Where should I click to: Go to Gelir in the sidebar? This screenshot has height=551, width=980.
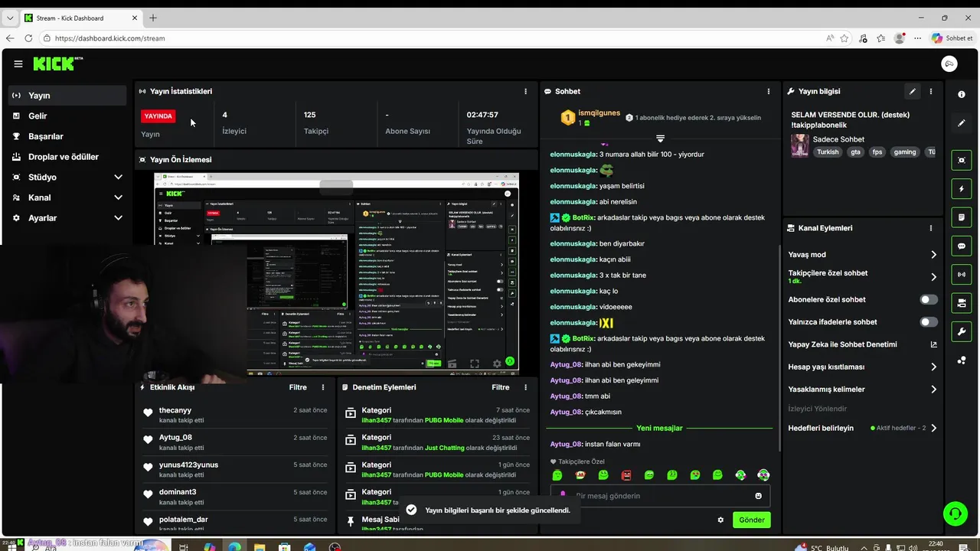[x=67, y=116]
